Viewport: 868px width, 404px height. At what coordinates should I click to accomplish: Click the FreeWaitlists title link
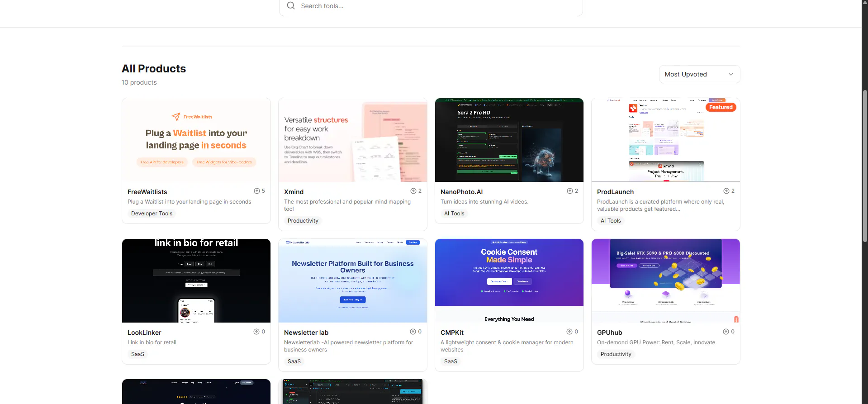pyautogui.click(x=147, y=192)
